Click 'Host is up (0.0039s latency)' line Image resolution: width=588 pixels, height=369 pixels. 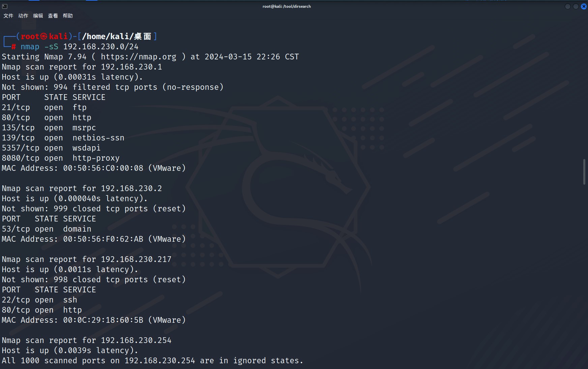point(70,350)
